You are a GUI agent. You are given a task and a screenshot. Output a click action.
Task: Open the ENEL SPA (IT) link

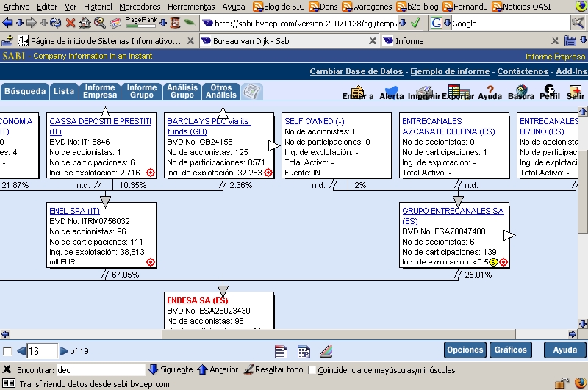[75, 211]
